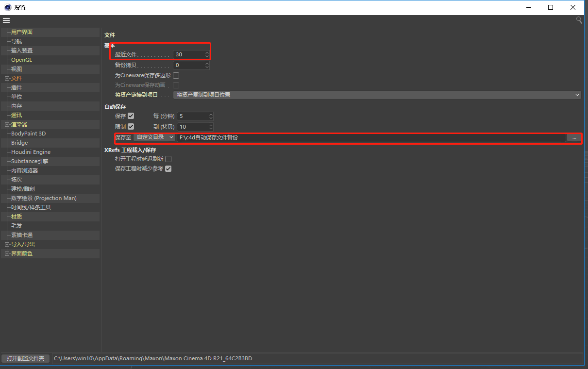Adjust the 备份拷贝 spinner arrows
588x369 pixels.
pos(207,65)
